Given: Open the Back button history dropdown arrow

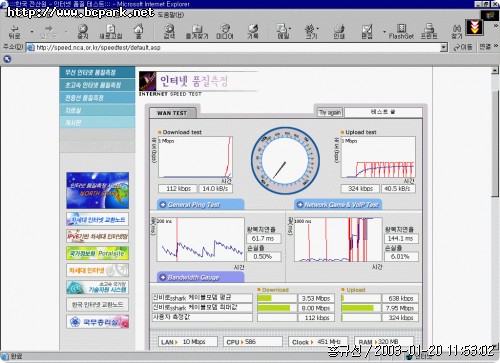Looking at the screenshot, I should click(x=32, y=32).
